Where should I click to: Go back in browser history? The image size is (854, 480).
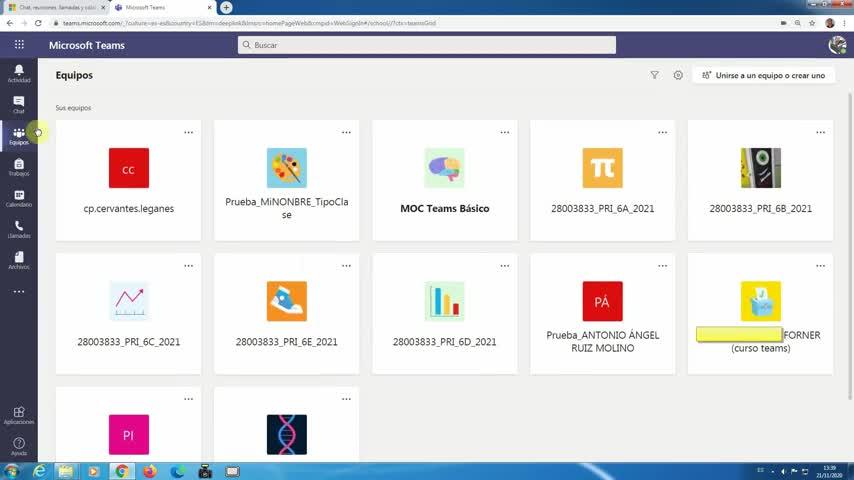10,23
